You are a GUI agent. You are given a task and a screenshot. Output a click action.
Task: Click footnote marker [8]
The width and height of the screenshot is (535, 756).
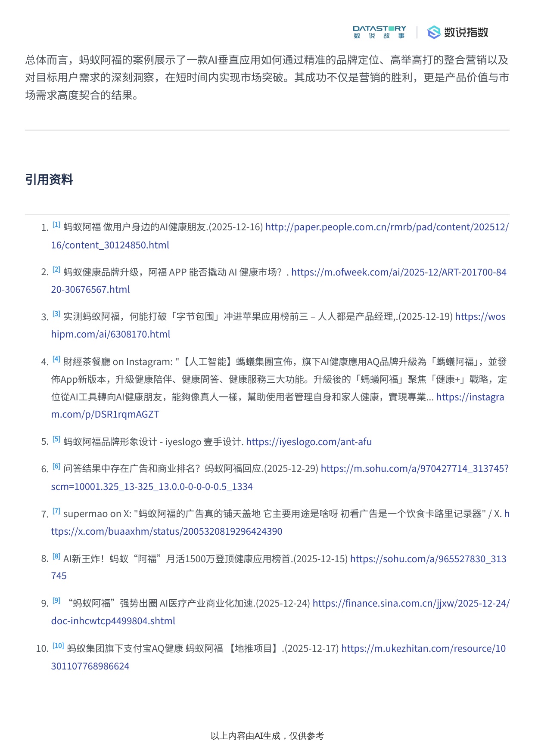click(x=56, y=556)
